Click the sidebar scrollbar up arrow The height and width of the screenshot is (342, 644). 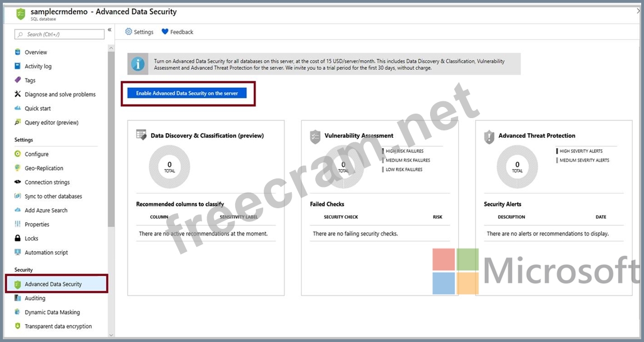tap(111, 48)
